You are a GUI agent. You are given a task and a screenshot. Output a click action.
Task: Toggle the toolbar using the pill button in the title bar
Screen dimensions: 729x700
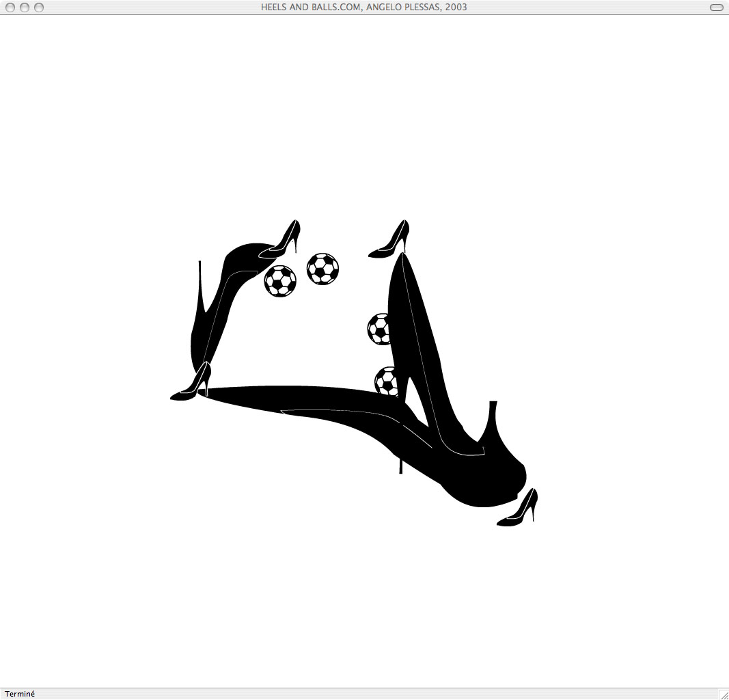717,8
